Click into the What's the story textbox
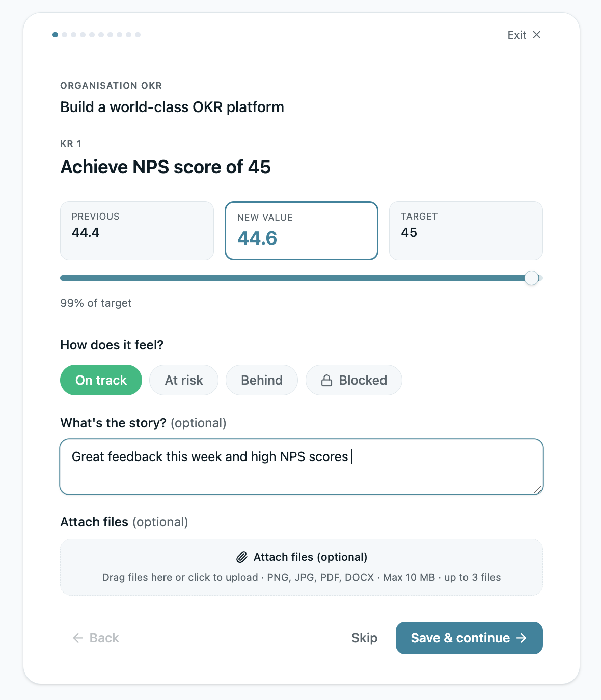Image resolution: width=601 pixels, height=700 pixels. click(x=302, y=467)
